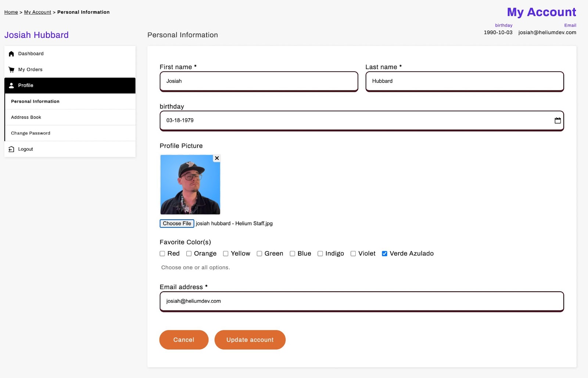Open Address Book submenu item
The height and width of the screenshot is (378, 588).
(70, 117)
